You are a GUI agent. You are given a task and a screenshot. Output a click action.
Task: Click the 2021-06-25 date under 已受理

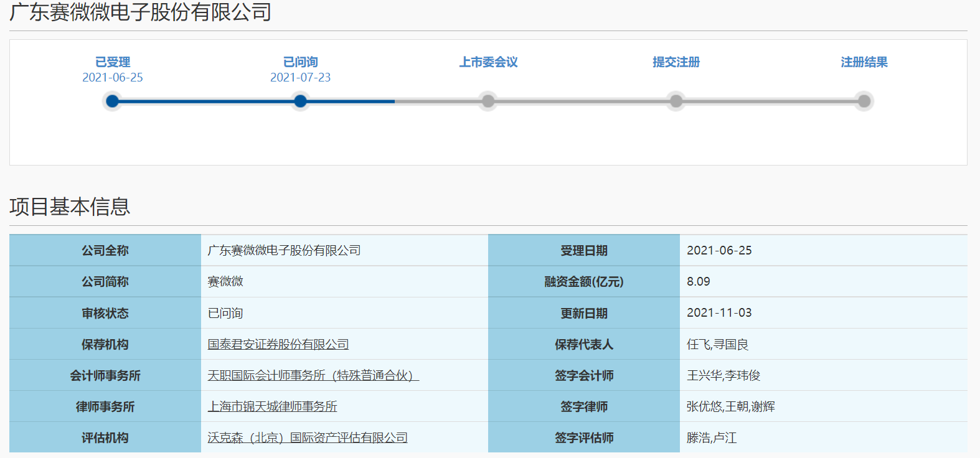(113, 77)
